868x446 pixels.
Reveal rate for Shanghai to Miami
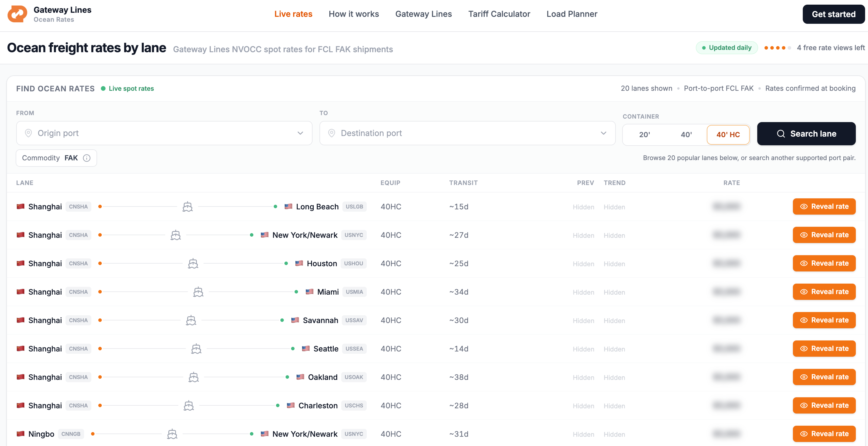coord(824,292)
